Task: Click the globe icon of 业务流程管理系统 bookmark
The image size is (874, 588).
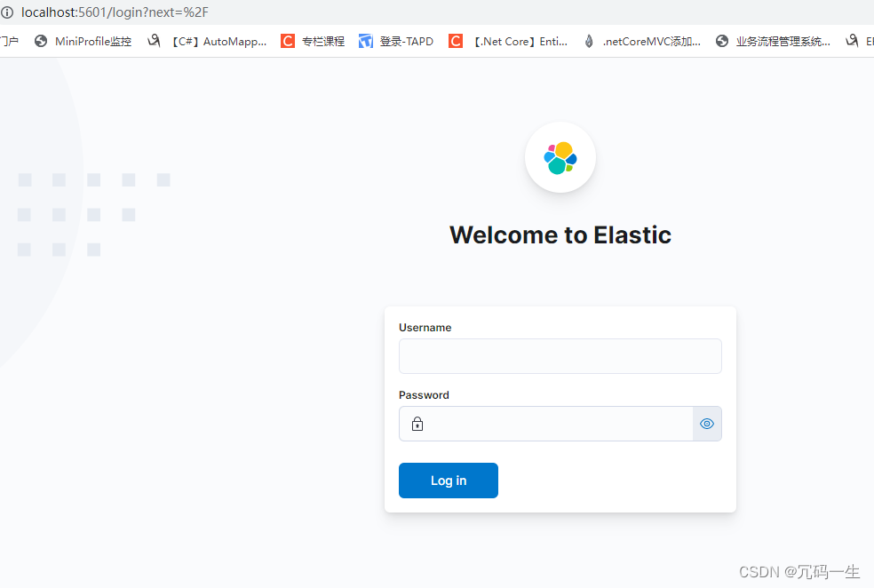Action: (722, 41)
